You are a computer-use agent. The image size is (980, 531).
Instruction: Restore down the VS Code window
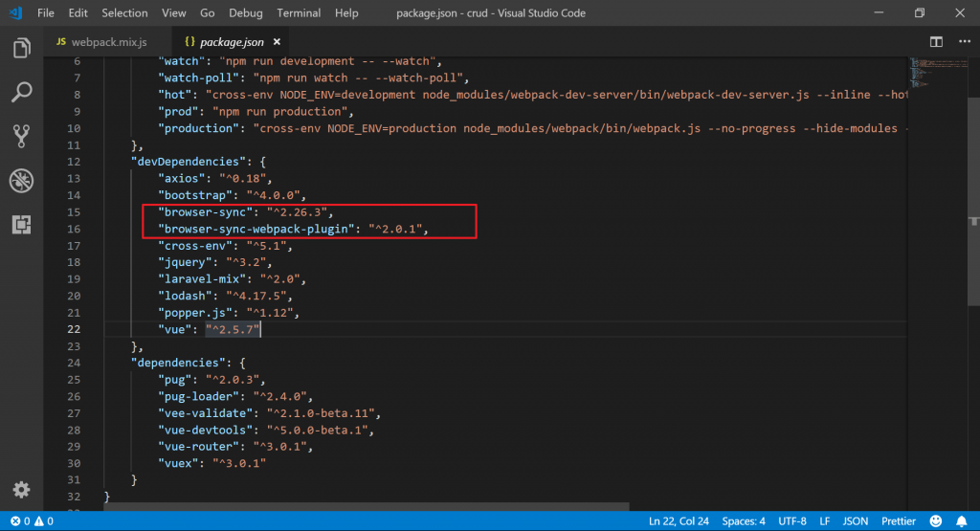tap(920, 12)
